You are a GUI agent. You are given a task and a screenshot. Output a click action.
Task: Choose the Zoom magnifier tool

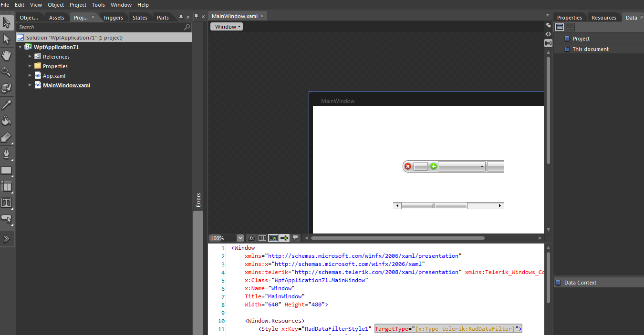7,72
